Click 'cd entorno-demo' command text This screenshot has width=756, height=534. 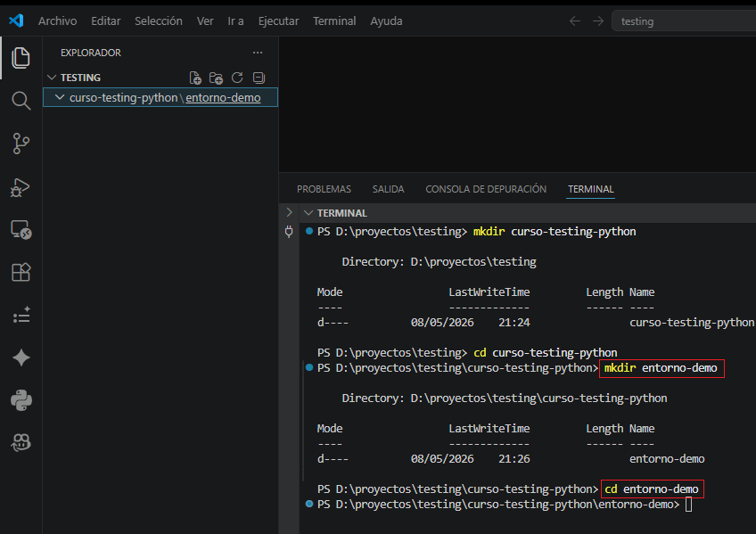point(652,489)
